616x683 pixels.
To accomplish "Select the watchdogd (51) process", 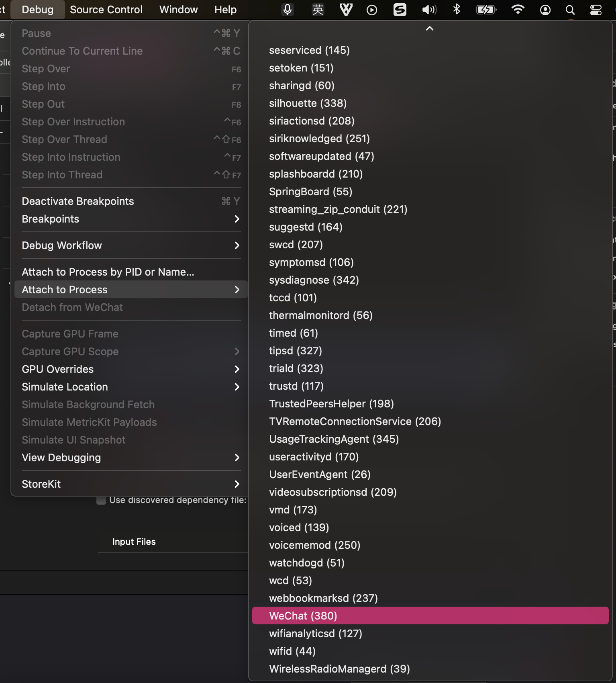I will coord(430,563).
